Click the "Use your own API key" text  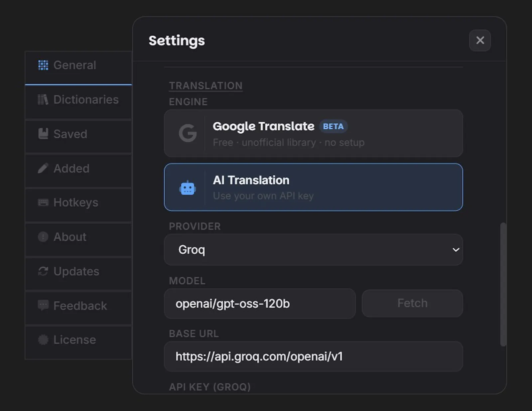[263, 196]
